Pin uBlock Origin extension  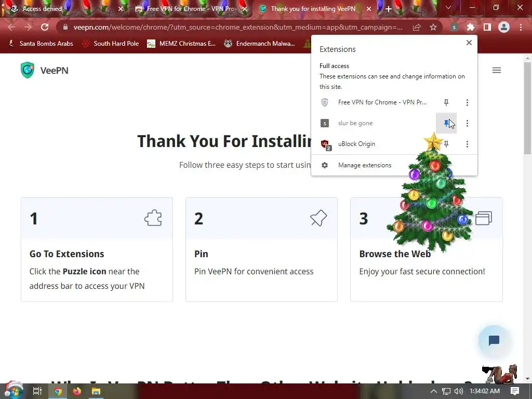pos(446,144)
